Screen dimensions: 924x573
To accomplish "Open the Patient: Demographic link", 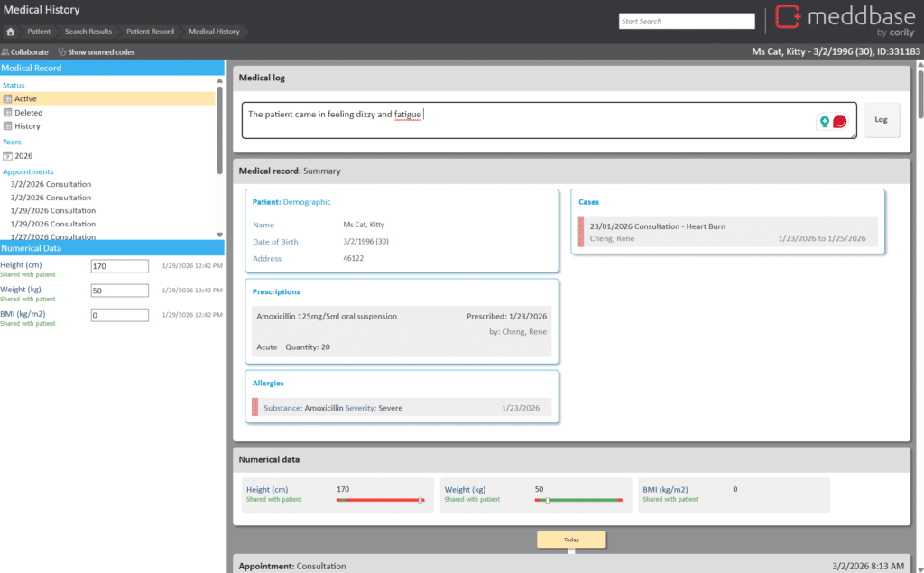I will click(291, 202).
